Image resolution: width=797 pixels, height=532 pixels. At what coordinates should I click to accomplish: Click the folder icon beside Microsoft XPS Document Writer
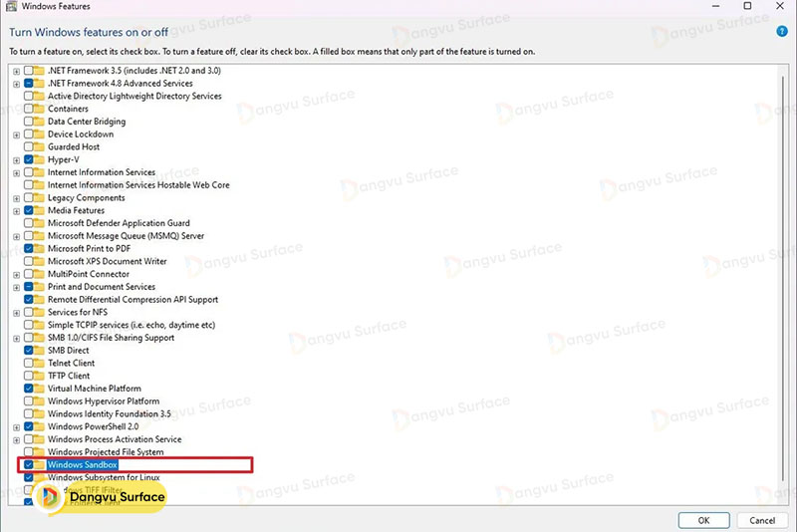click(x=39, y=261)
